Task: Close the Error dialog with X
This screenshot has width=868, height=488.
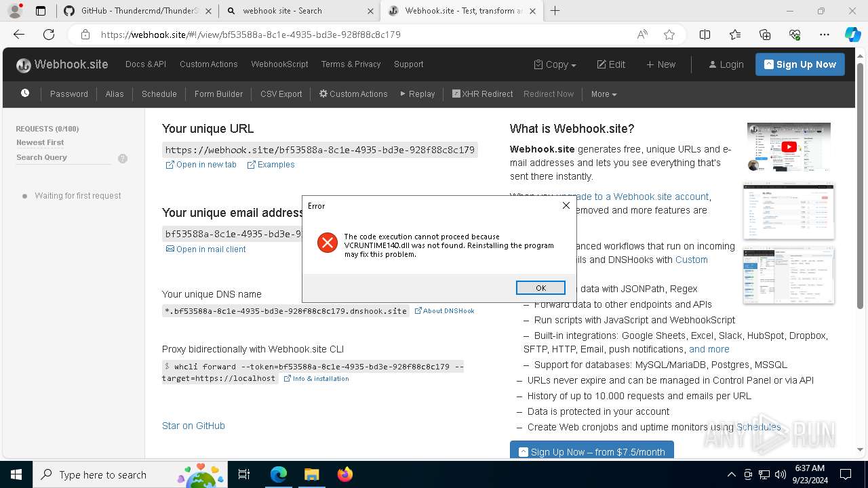Action: [x=566, y=205]
